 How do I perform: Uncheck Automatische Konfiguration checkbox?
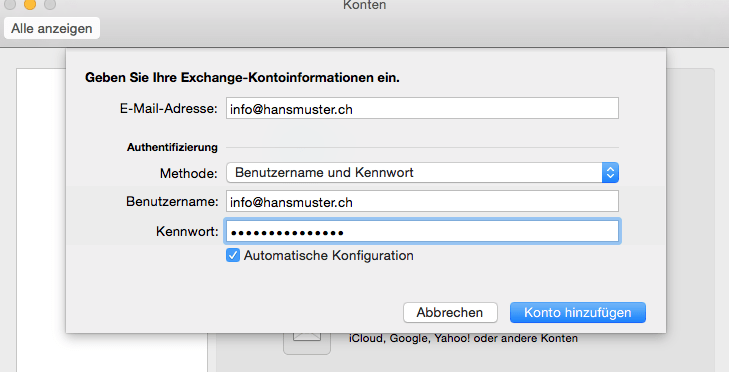point(233,255)
